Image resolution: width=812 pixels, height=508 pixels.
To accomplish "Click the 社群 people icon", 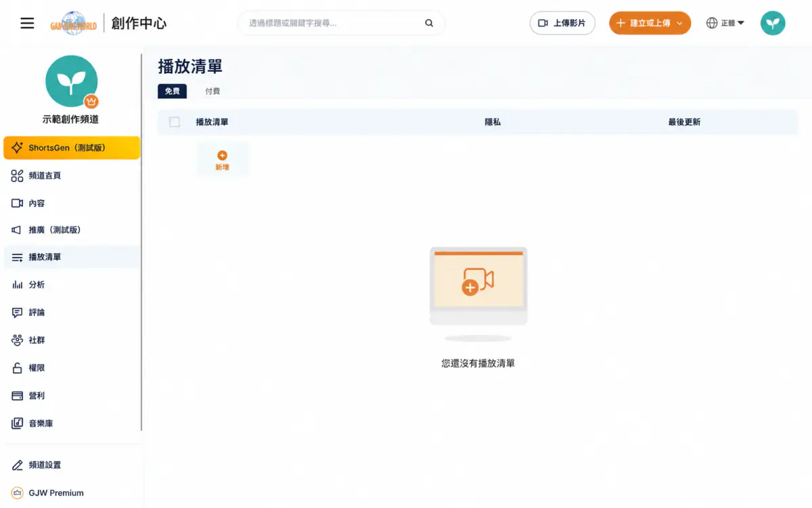I will point(18,340).
